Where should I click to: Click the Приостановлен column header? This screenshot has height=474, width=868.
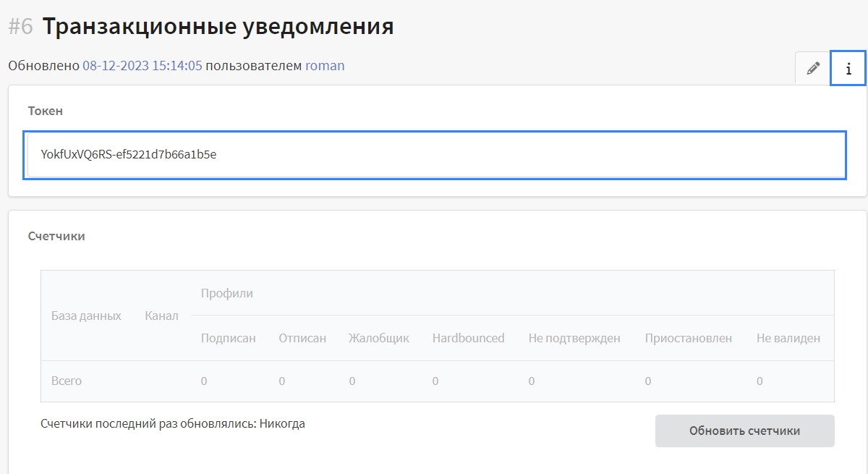[x=689, y=338]
